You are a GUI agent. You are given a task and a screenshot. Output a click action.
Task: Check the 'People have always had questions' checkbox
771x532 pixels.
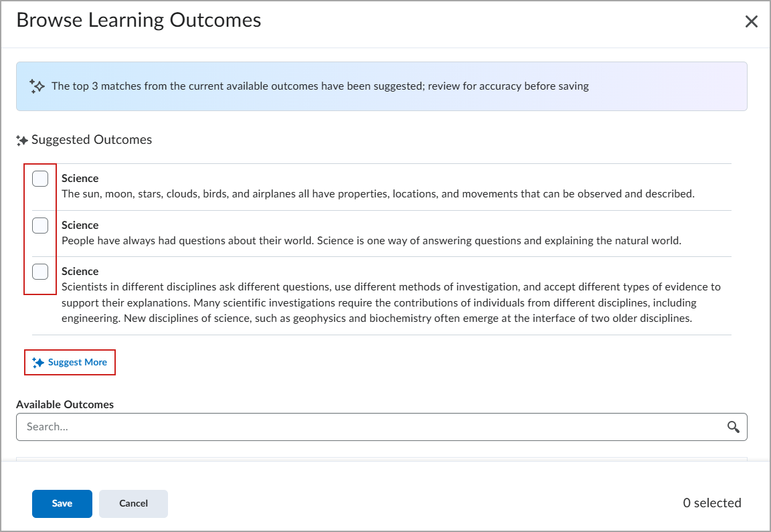[40, 226]
